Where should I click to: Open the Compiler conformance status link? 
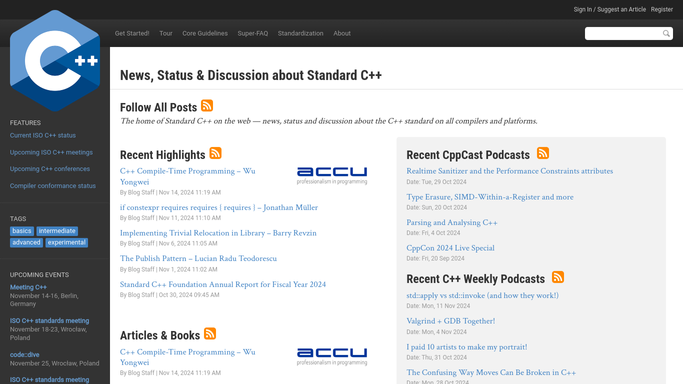tap(53, 186)
